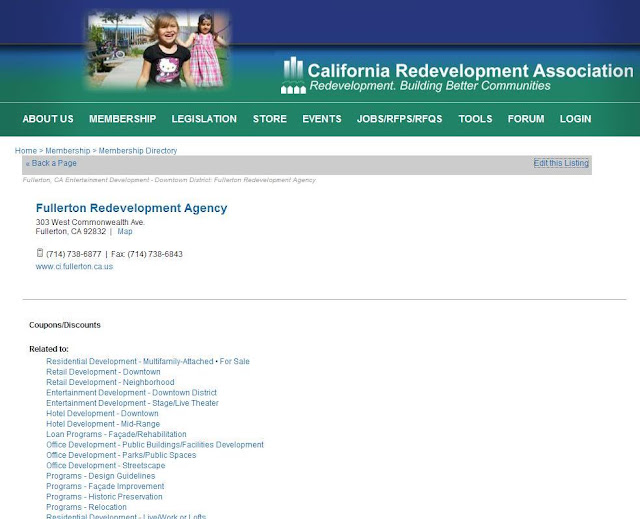Viewport: 640px width, 519px height.
Task: Open Programs - Relocation link
Action: 87,507
